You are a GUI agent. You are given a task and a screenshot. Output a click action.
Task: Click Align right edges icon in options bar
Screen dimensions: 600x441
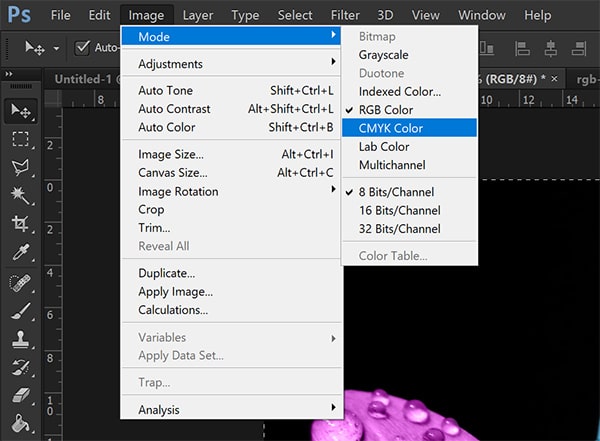[x=579, y=49]
